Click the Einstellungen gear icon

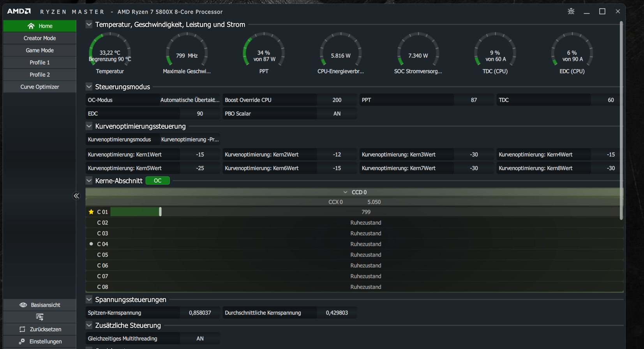pyautogui.click(x=22, y=341)
